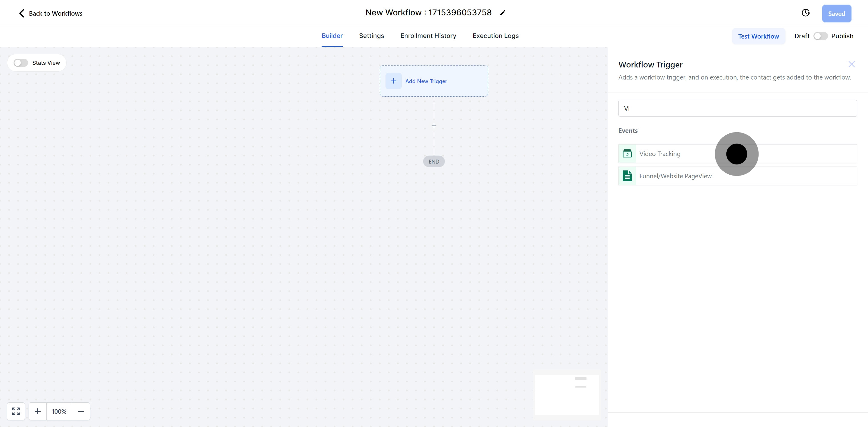Open the Execution Logs tab
This screenshot has width=868, height=427.
click(495, 36)
